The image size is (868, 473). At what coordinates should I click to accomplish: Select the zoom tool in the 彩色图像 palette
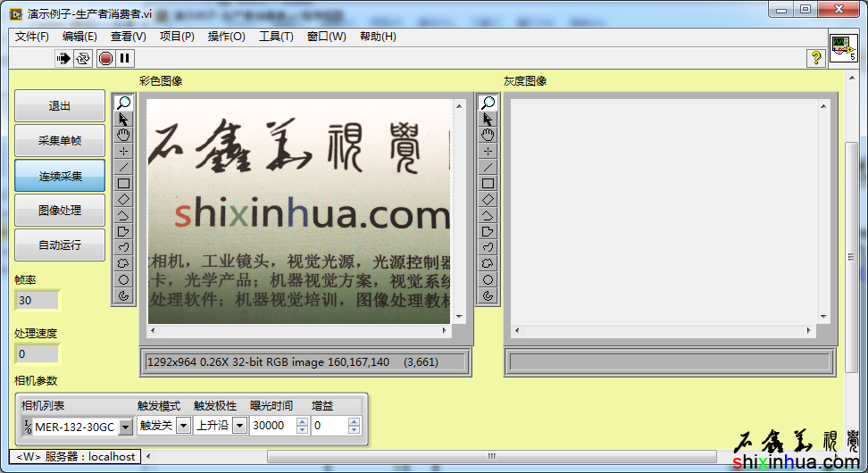point(124,104)
